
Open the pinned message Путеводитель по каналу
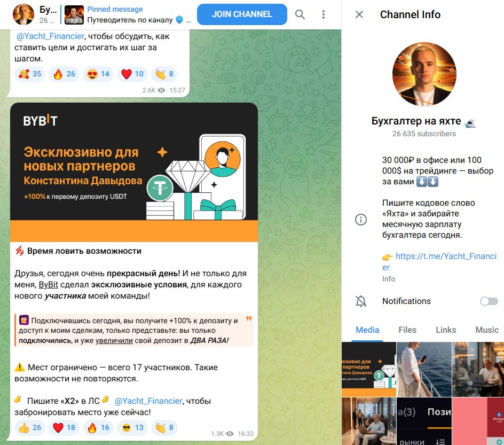click(x=129, y=15)
